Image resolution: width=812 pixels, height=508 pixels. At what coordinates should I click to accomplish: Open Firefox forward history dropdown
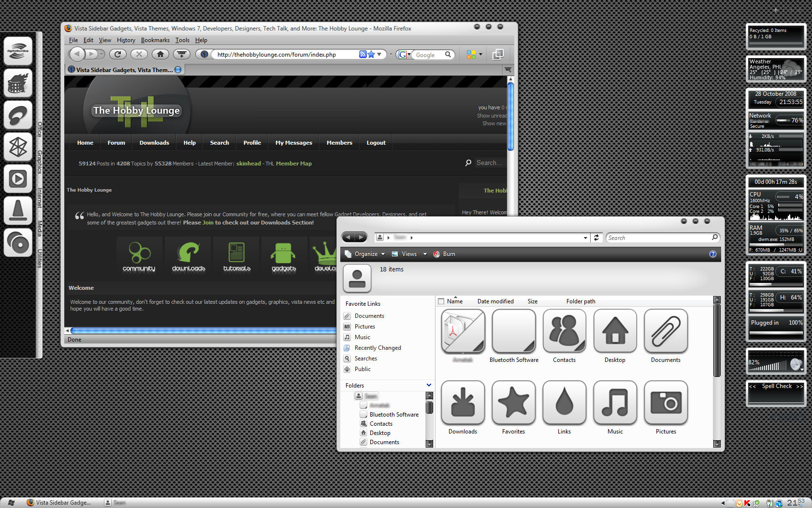click(101, 54)
